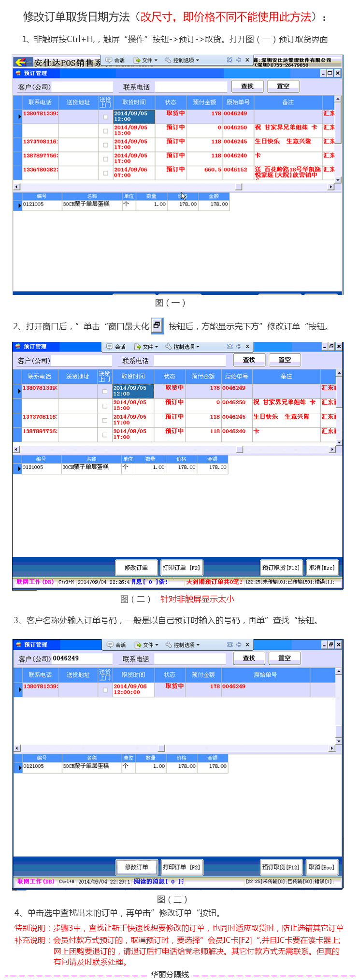Click the vertical scrollbar up arrow in Figure 1's order list
The height and width of the screenshot is (980, 359).
click(x=338, y=99)
